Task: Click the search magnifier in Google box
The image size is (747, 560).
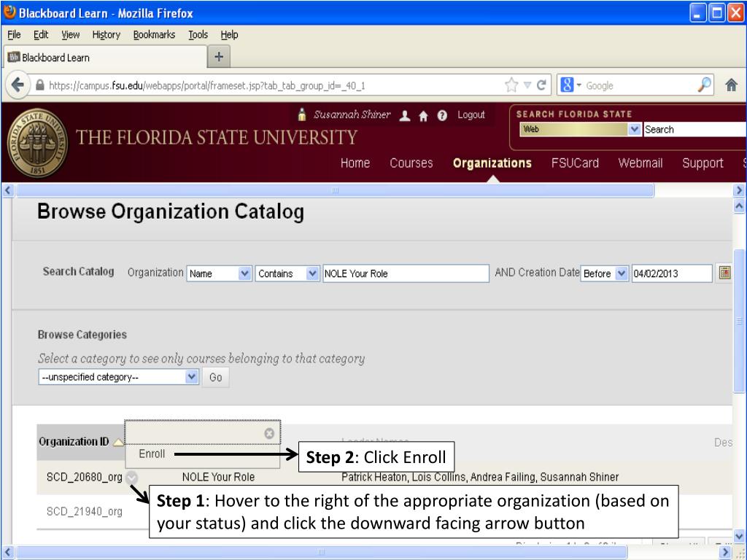Action: point(705,85)
